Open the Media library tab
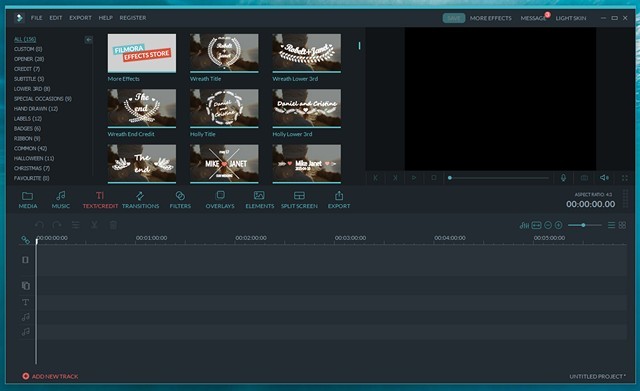 pos(28,200)
